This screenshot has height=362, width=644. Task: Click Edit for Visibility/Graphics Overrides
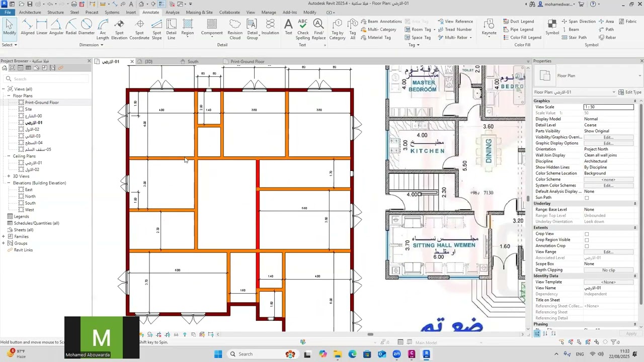(x=608, y=137)
